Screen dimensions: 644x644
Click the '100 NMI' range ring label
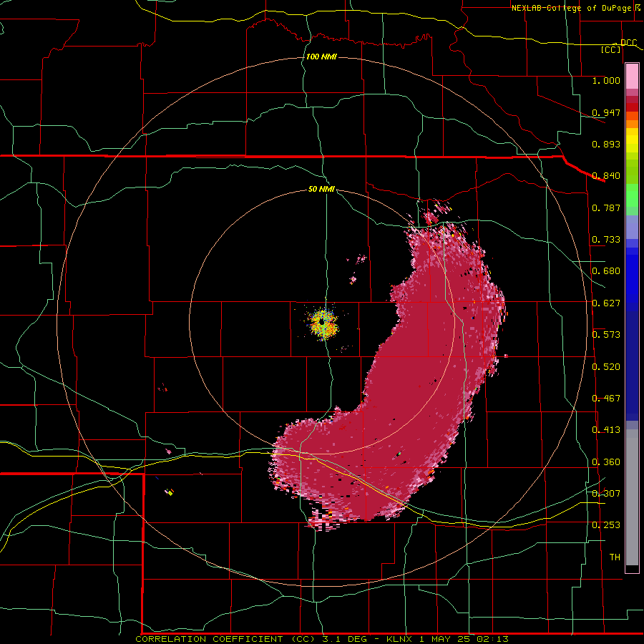pos(321,57)
